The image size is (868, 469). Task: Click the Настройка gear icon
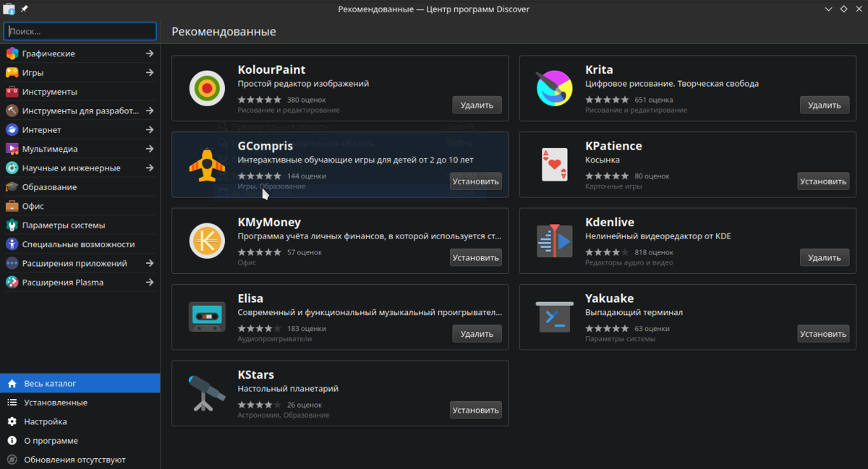[x=12, y=421]
